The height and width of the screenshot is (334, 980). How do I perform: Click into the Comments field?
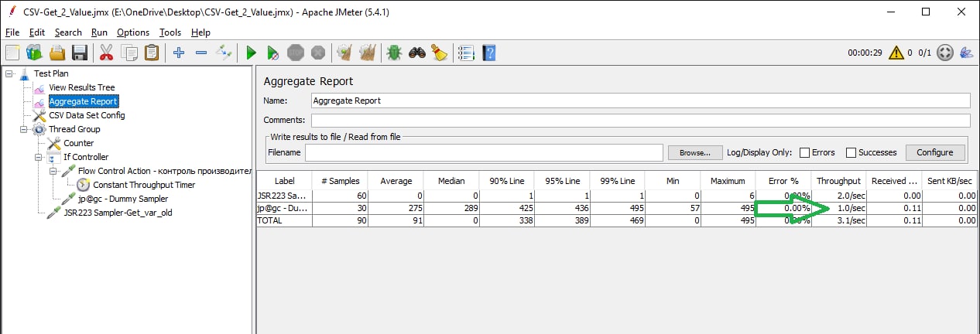[640, 121]
